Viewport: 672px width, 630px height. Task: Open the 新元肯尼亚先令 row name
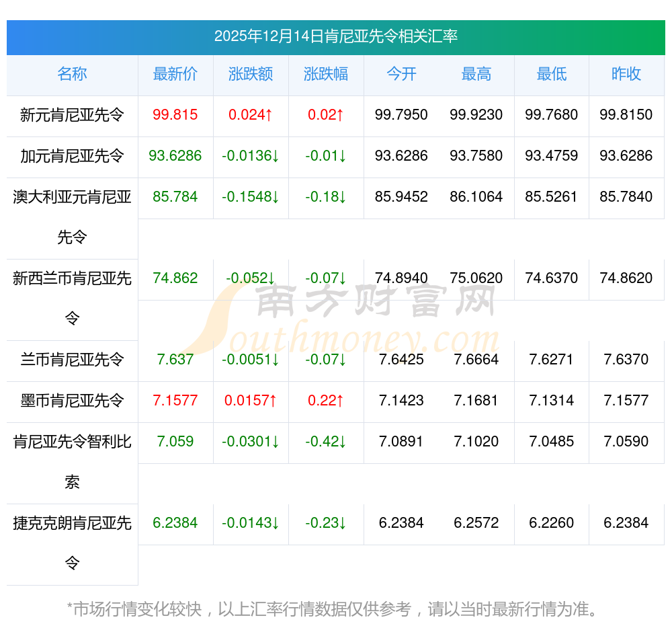[72, 115]
